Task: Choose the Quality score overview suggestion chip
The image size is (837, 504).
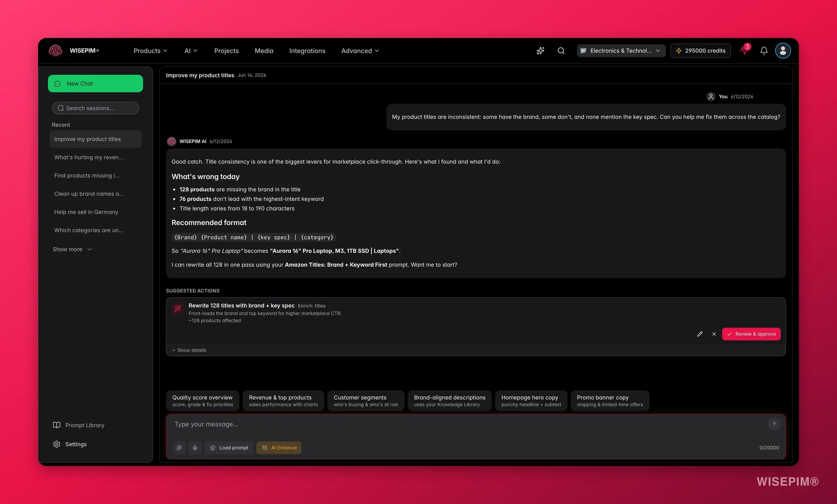Action: (203, 400)
